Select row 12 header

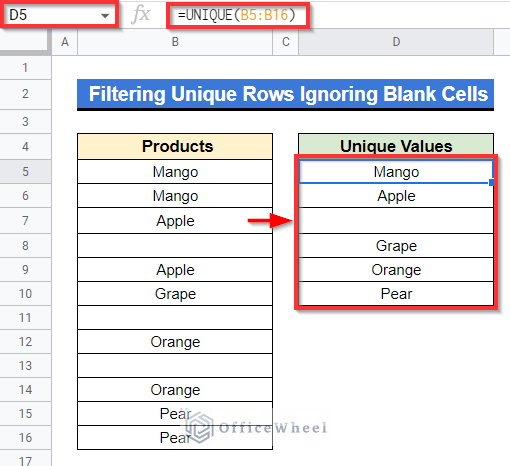coord(26,342)
